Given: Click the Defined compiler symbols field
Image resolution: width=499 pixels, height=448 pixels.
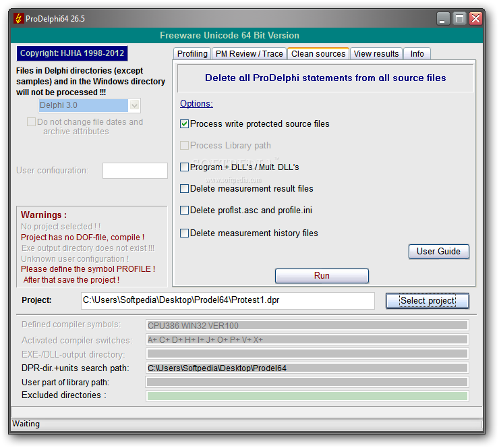Looking at the screenshot, I should coord(307,325).
